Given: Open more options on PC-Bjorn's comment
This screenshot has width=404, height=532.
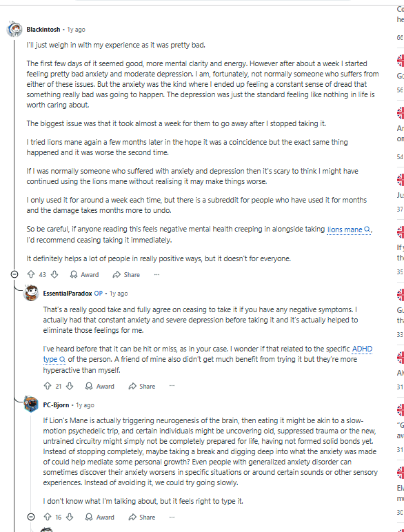Looking at the screenshot, I should pyautogui.click(x=172, y=517).
